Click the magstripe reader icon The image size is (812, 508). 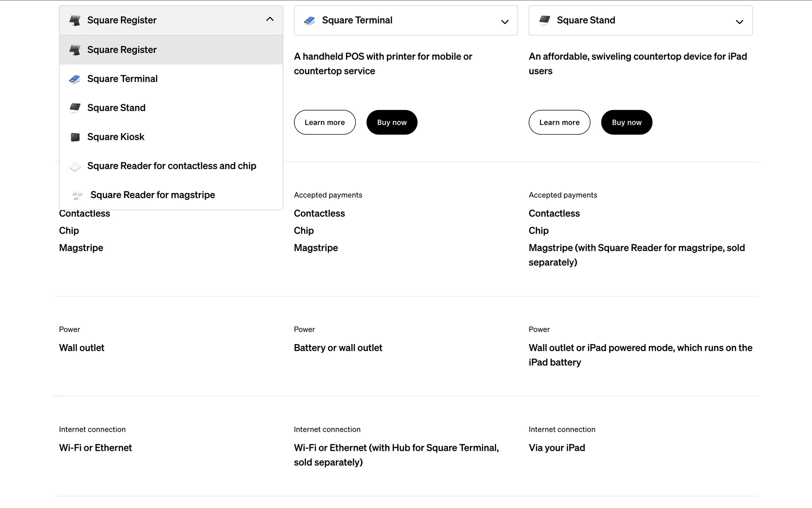77,195
